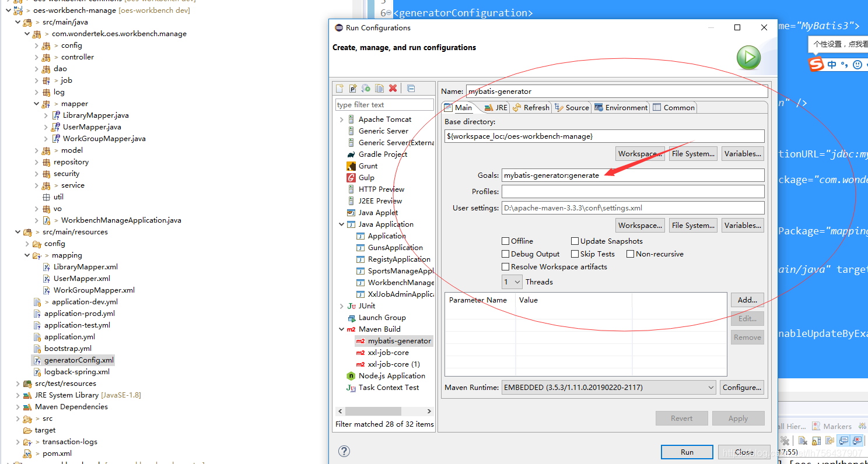This screenshot has height=464, width=868.
Task: Open the Maven Runtime dropdown
Action: (x=710, y=387)
